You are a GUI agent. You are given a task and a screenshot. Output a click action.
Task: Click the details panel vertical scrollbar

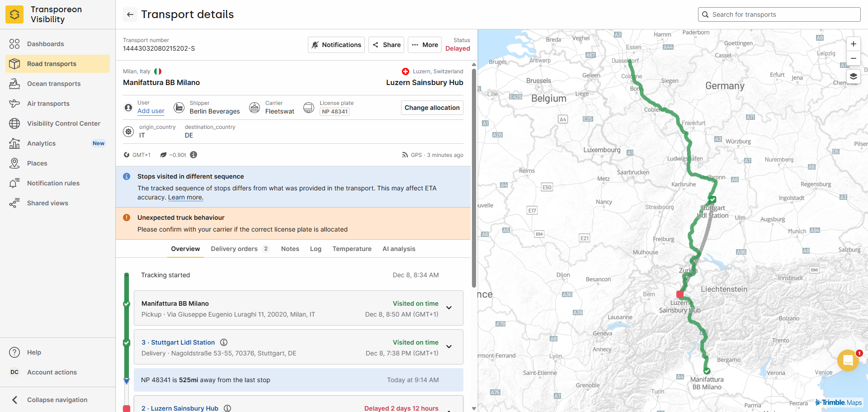coord(474,178)
